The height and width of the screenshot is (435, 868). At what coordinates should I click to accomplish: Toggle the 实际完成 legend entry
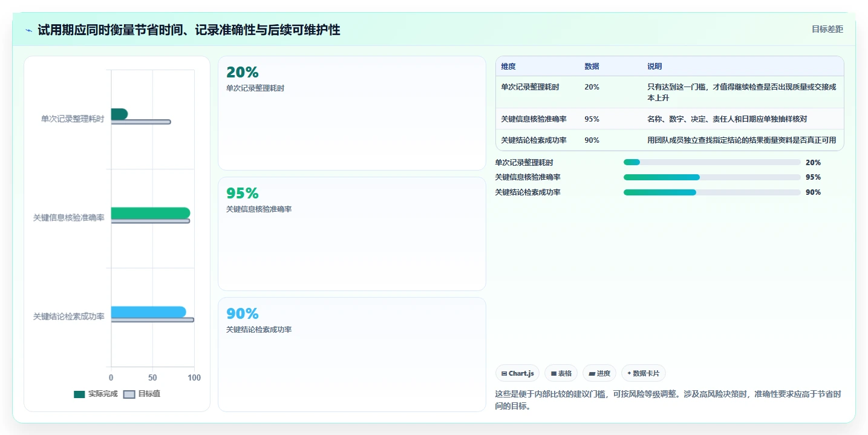(x=96, y=394)
